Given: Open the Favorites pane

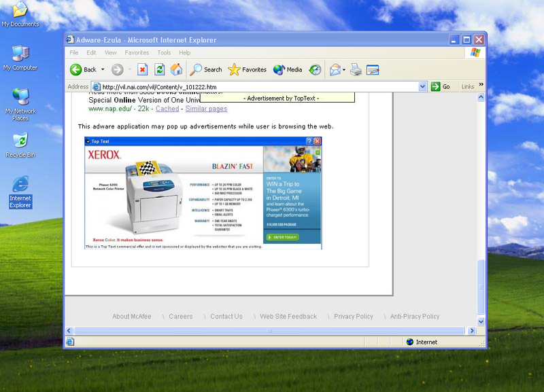Looking at the screenshot, I should 248,70.
